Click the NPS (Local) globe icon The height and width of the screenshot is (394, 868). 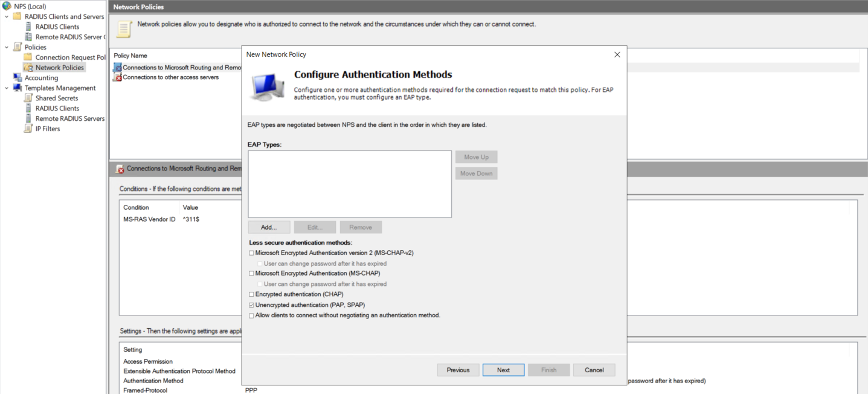(7, 6)
